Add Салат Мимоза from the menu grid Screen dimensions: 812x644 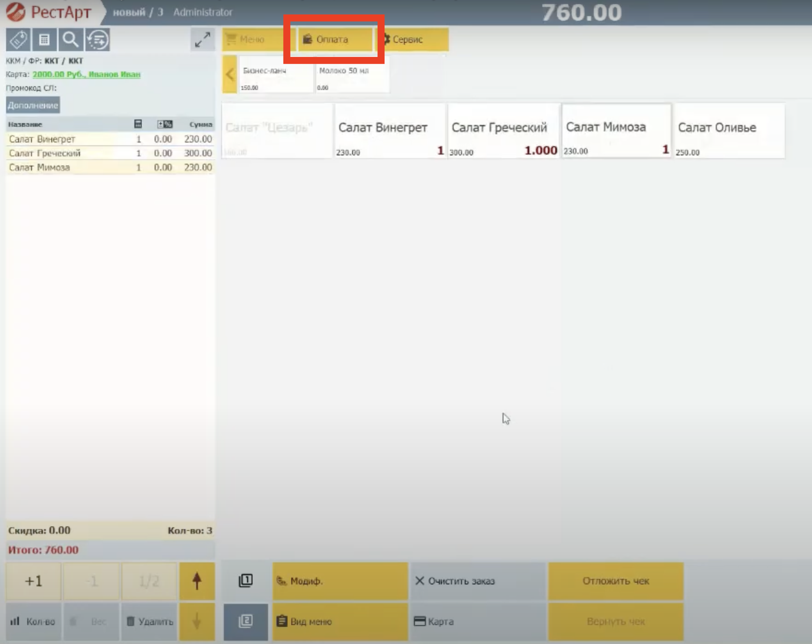[x=616, y=131]
